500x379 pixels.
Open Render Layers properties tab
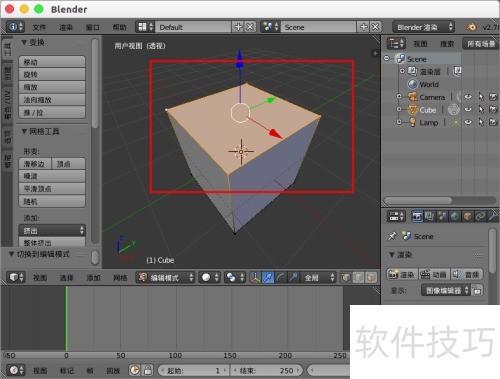[429, 216]
